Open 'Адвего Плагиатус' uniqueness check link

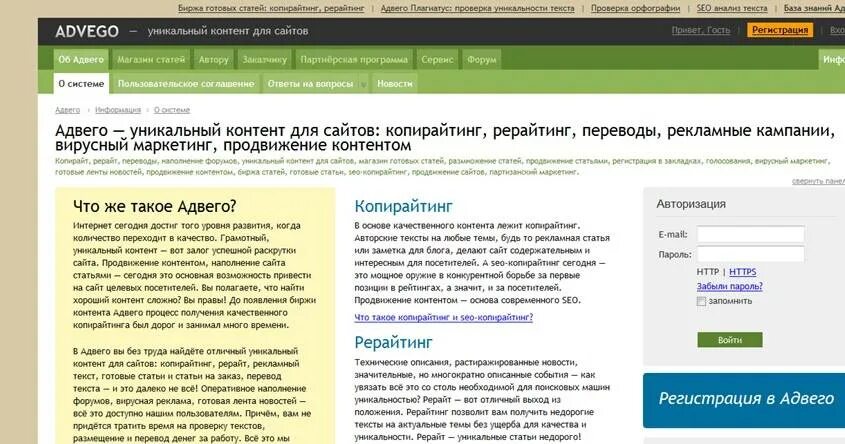(477, 8)
